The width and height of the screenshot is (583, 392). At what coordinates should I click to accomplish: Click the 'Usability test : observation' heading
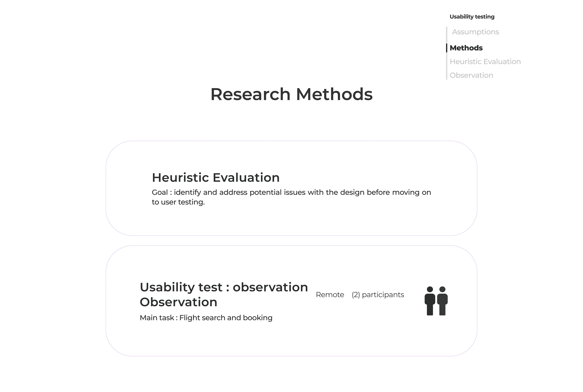point(224,287)
